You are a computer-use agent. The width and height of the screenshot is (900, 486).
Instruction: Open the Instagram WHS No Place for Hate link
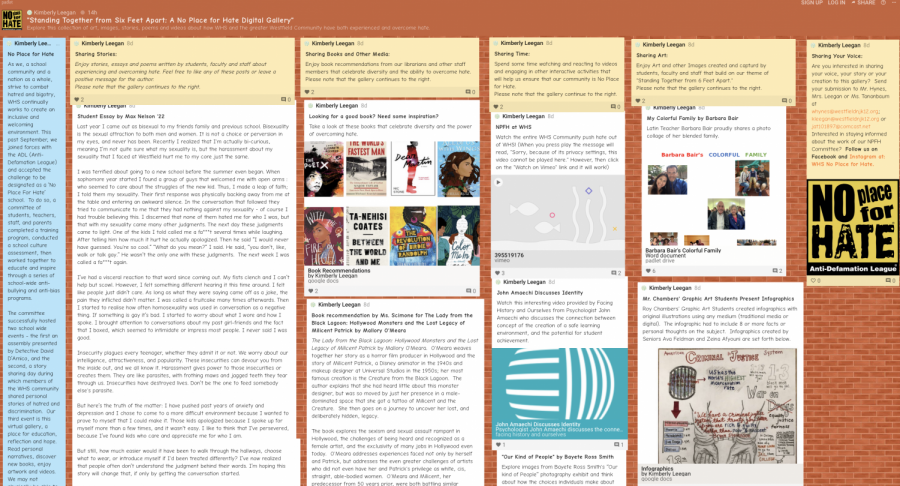point(847,160)
